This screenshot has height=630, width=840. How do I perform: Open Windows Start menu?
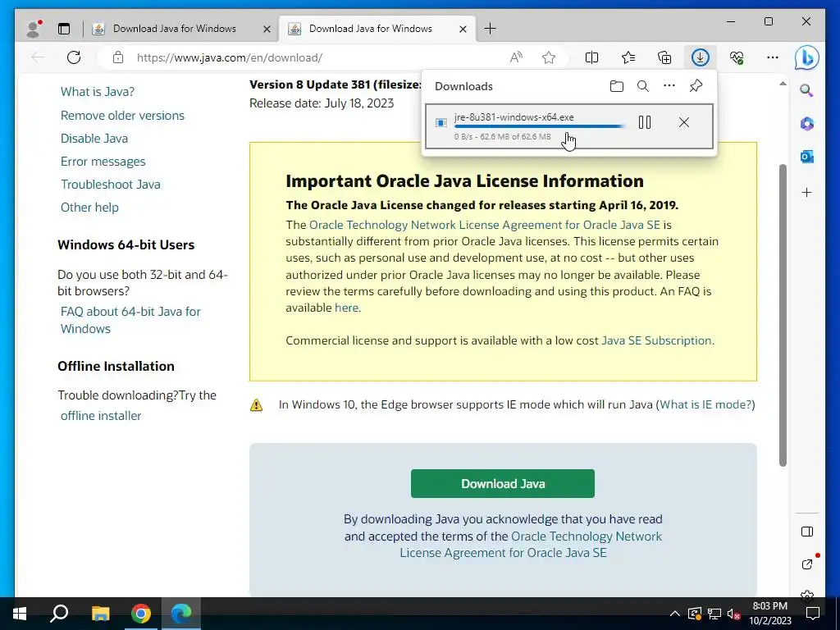(20, 614)
